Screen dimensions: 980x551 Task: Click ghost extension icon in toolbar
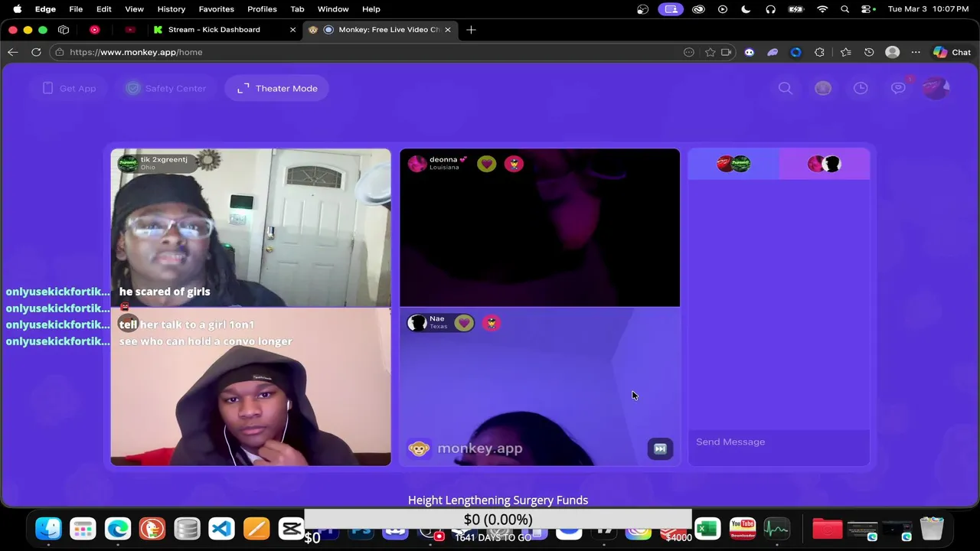click(x=773, y=52)
